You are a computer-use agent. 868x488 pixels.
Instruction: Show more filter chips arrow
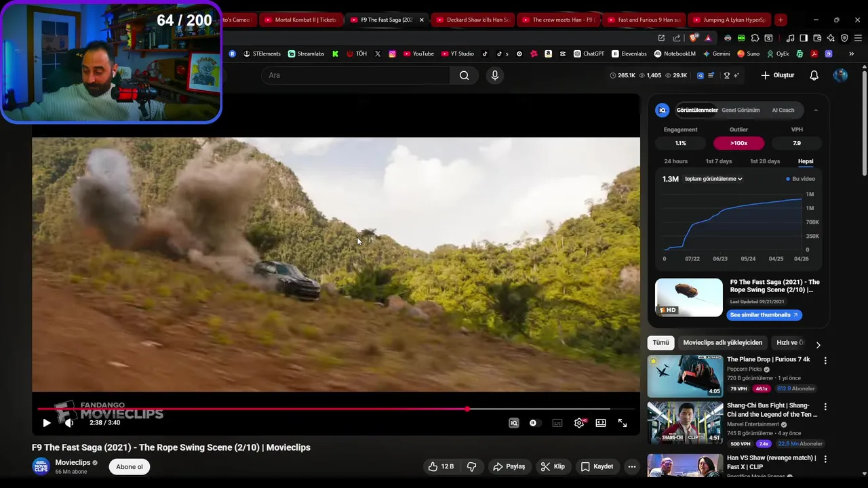[x=818, y=344]
